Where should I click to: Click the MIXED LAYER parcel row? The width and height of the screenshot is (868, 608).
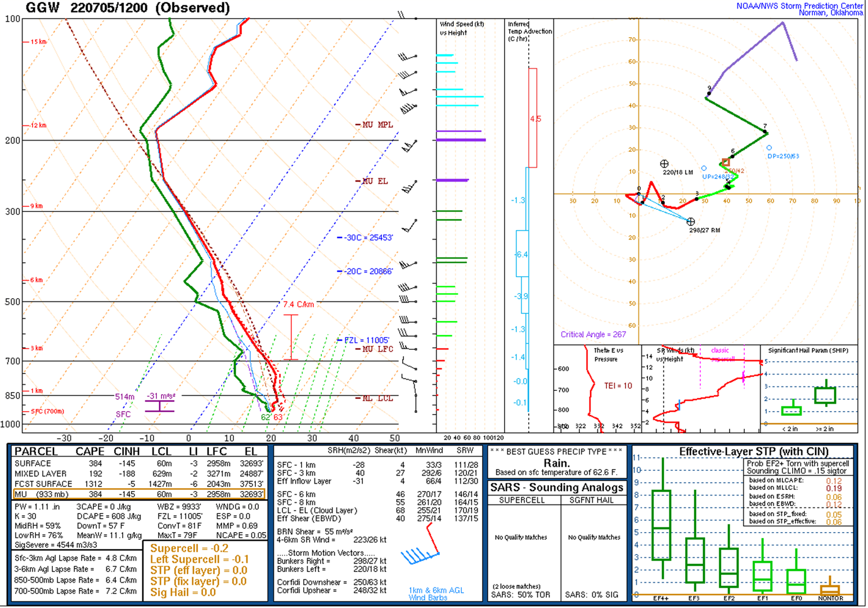[139, 474]
